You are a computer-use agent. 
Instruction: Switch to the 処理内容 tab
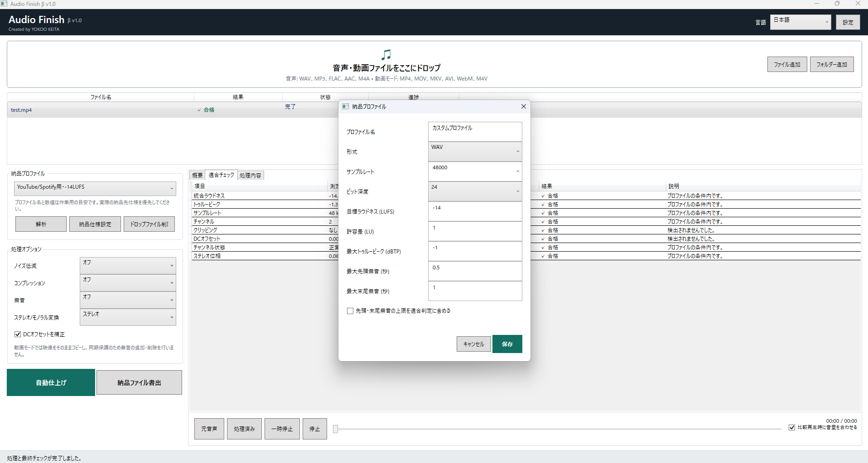click(x=251, y=175)
